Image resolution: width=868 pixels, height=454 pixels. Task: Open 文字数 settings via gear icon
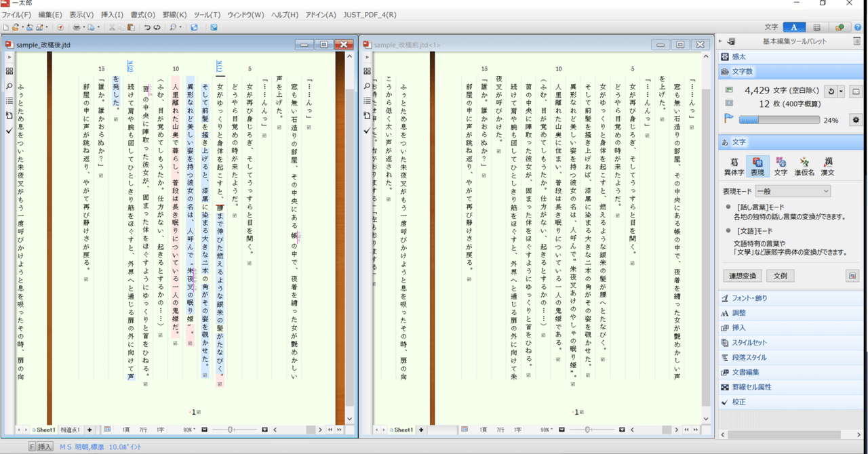pyautogui.click(x=855, y=119)
